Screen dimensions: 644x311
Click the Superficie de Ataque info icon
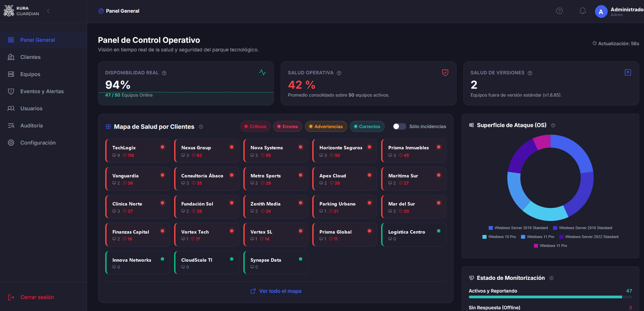click(x=553, y=125)
